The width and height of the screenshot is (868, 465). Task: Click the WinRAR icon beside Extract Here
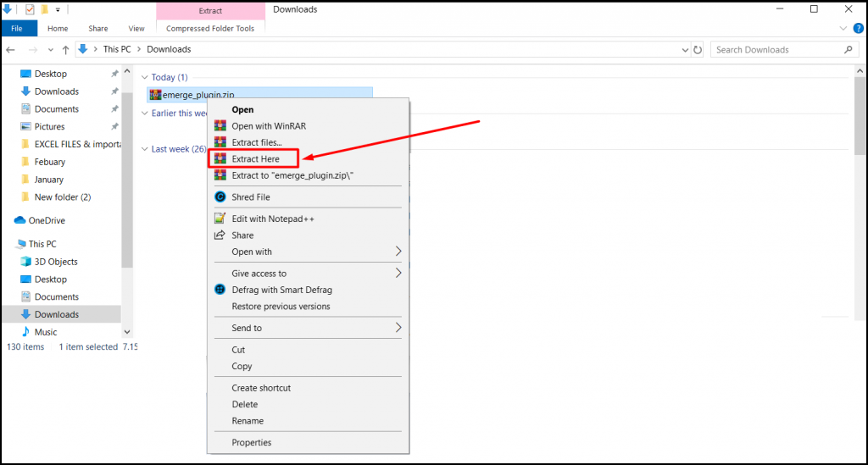(220, 158)
